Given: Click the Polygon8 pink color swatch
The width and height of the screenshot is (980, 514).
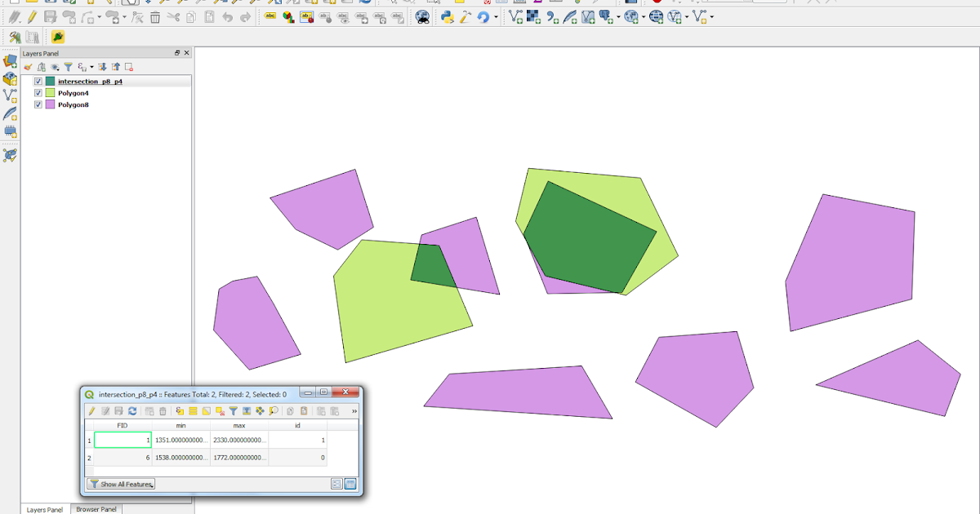Looking at the screenshot, I should tap(51, 104).
